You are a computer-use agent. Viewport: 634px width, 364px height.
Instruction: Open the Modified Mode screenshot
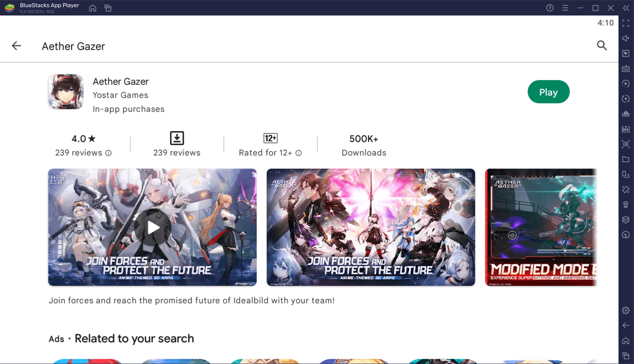pos(541,227)
